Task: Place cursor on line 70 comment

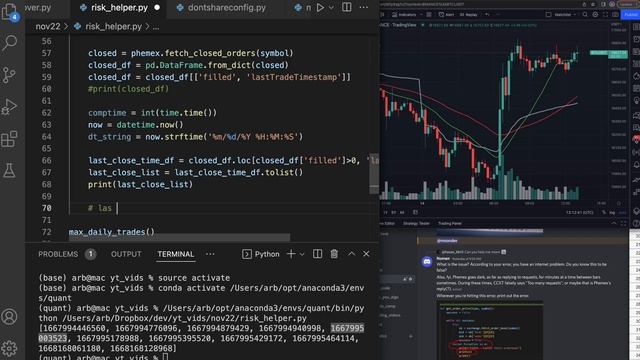Action: (x=100, y=208)
